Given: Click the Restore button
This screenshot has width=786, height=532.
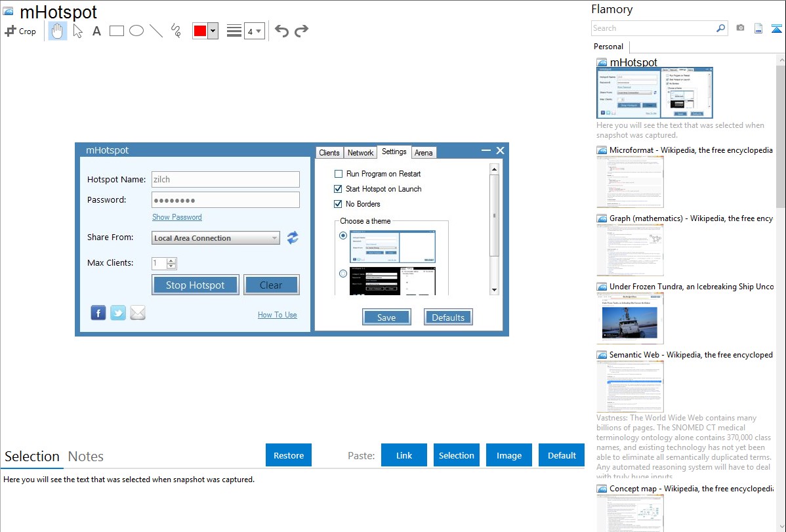Looking at the screenshot, I should pos(288,455).
